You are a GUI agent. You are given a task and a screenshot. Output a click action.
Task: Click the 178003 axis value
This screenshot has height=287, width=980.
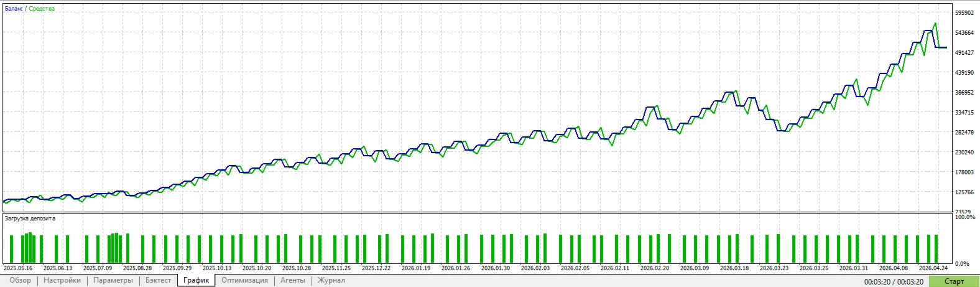coord(964,172)
